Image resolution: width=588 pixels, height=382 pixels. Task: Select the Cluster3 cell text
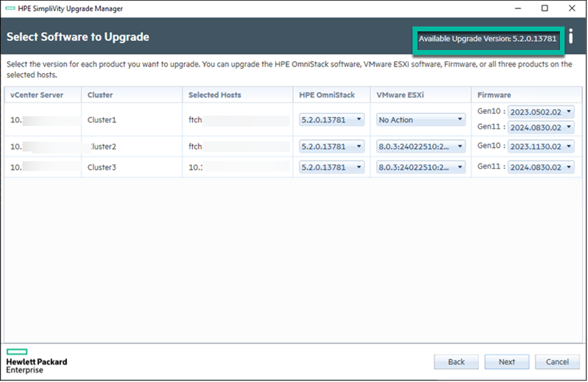101,167
